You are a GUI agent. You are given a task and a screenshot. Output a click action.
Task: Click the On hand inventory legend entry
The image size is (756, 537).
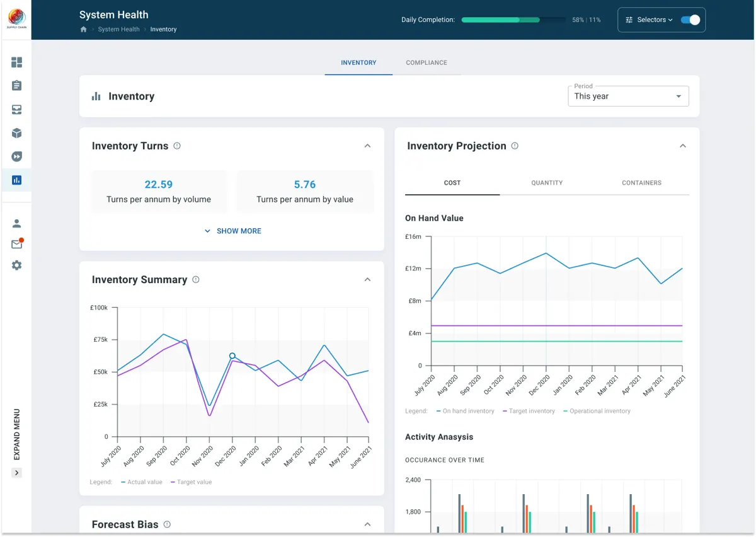point(465,411)
